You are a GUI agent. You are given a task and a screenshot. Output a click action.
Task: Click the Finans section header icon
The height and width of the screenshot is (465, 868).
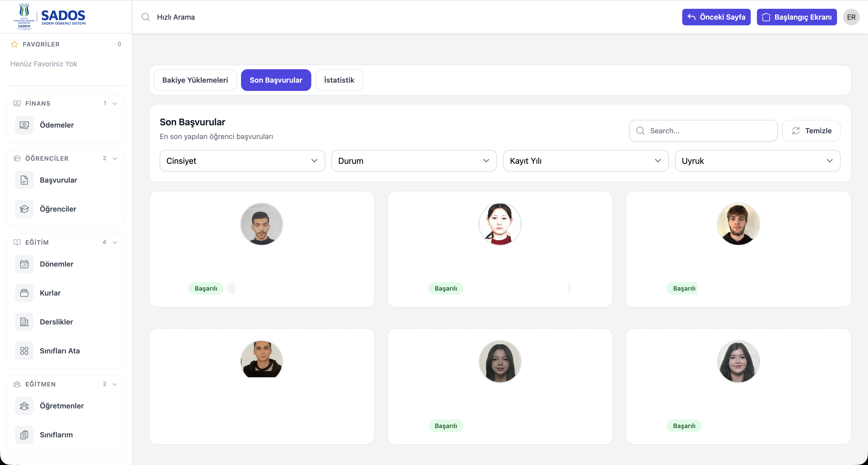[17, 103]
